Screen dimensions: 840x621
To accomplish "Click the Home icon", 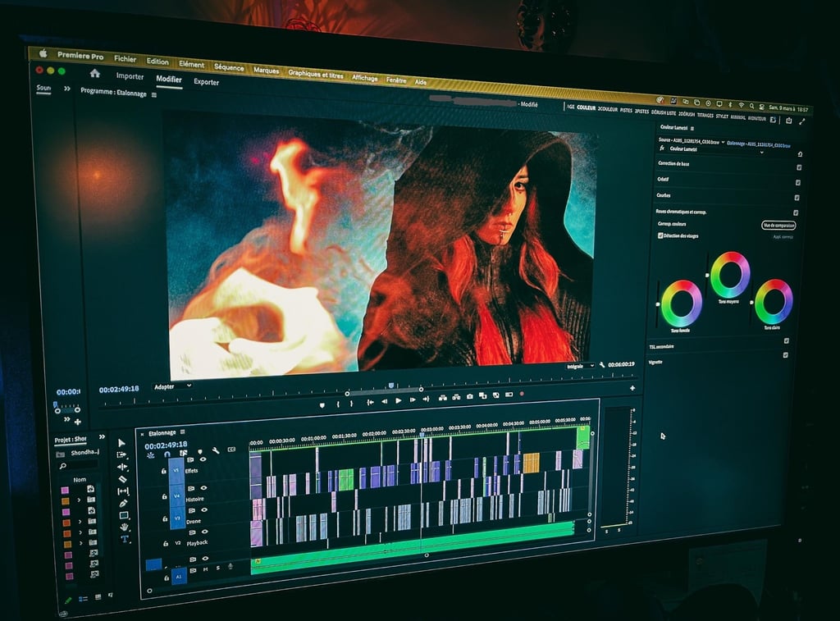I will tap(95, 73).
